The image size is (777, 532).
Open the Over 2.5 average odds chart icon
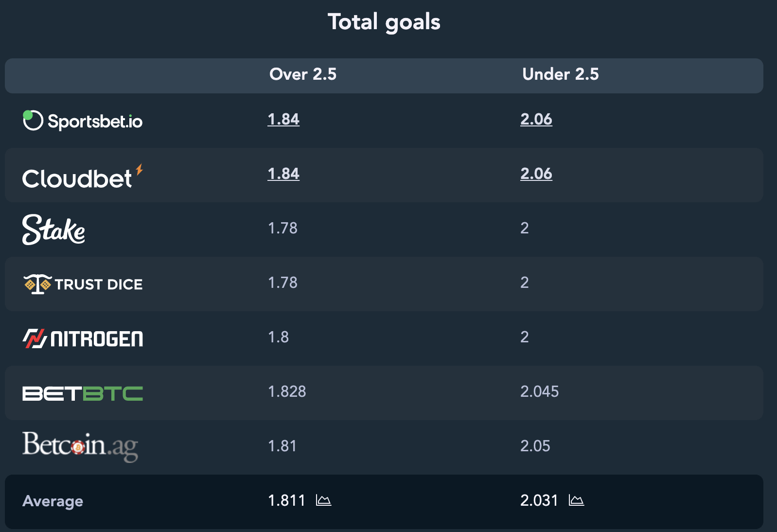pos(323,500)
